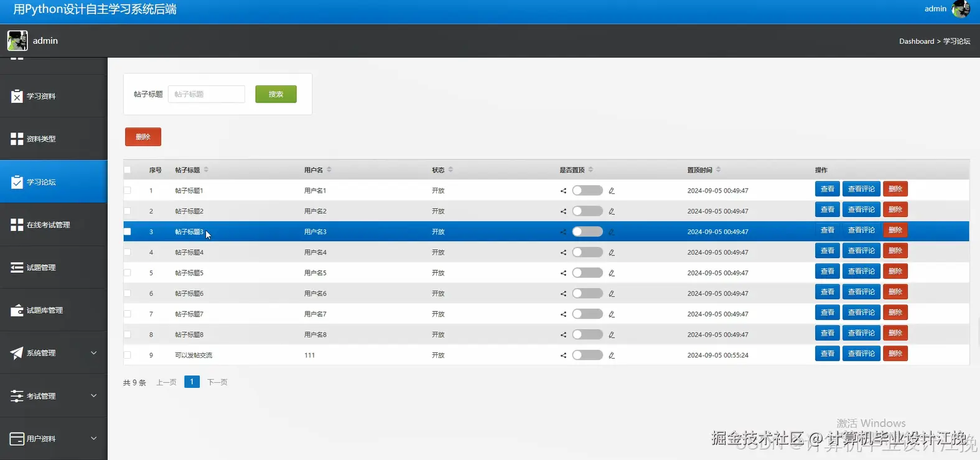Click the 试题管理 list icon
980x460 pixels.
coord(17,267)
